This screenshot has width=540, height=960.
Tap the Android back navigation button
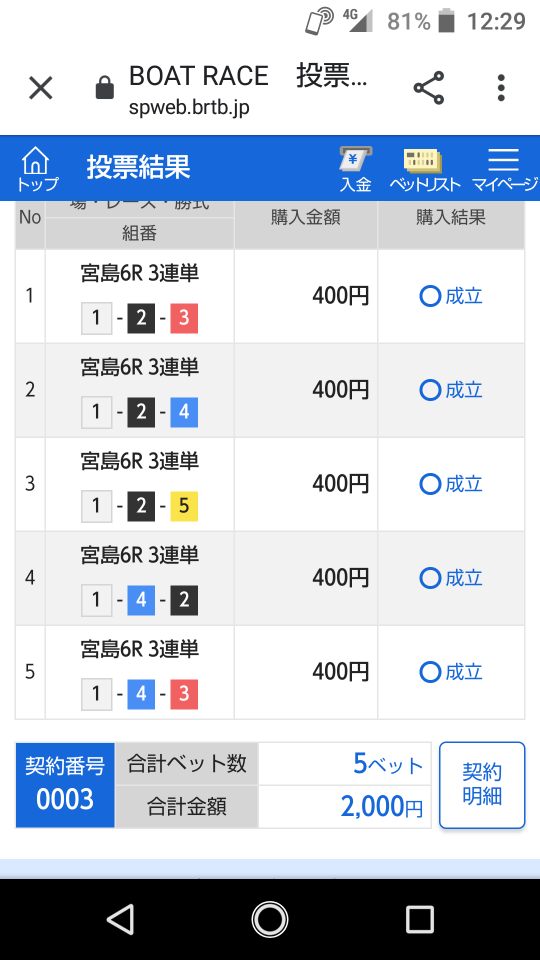point(120,919)
